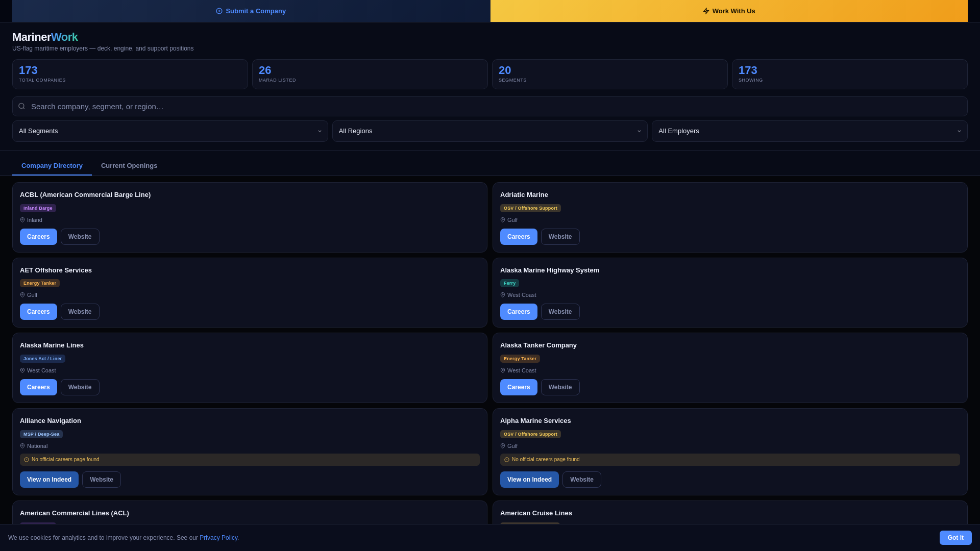Viewport: 980px width, 551px height.
Task: Click American Cruise Lines title
Action: tap(536, 513)
